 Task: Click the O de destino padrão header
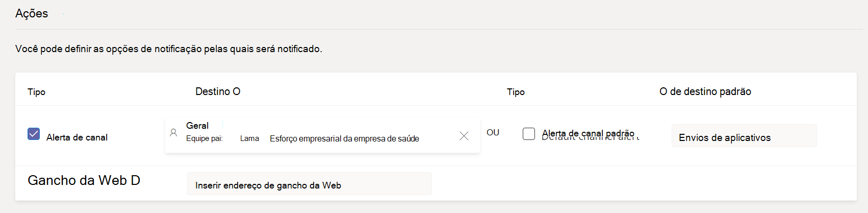coord(705,91)
